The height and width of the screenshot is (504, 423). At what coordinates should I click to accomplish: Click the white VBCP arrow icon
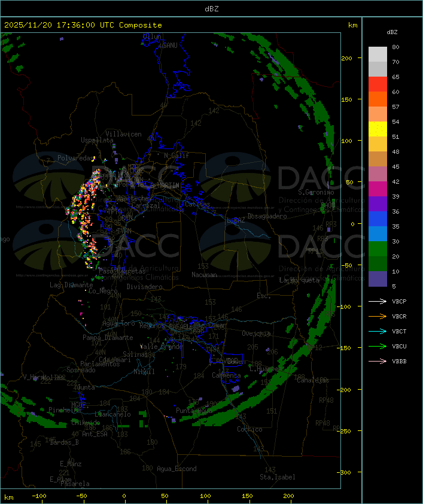coord(378,301)
